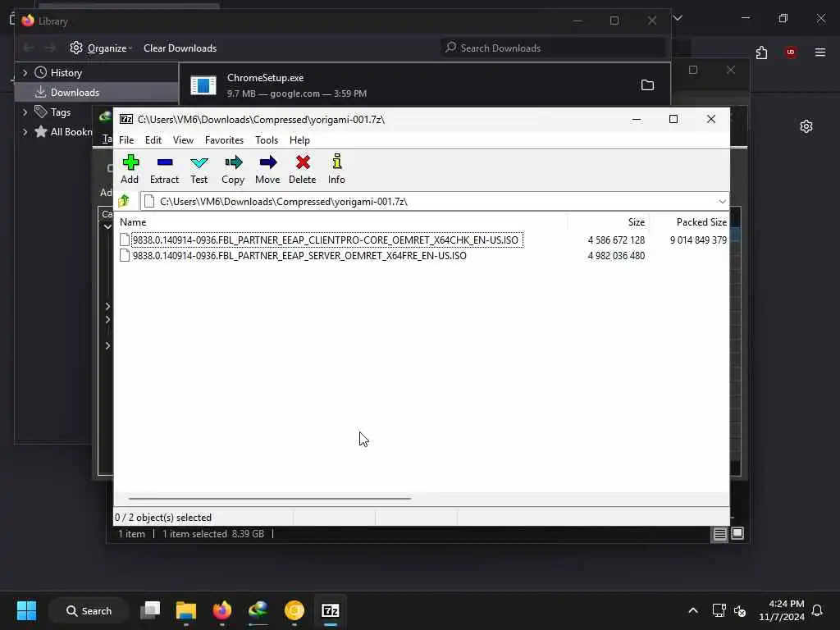Click the muted volume tray icon

(741, 610)
